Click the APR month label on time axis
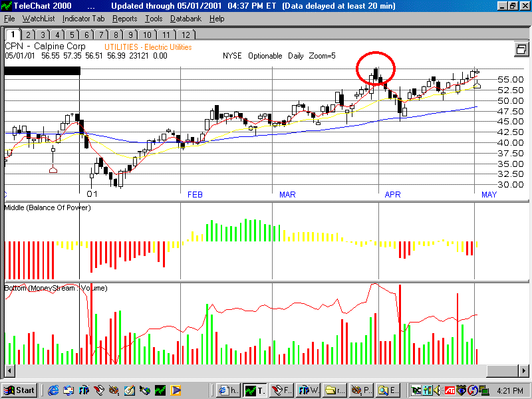Viewport: 532px width, 399px height. [x=392, y=195]
